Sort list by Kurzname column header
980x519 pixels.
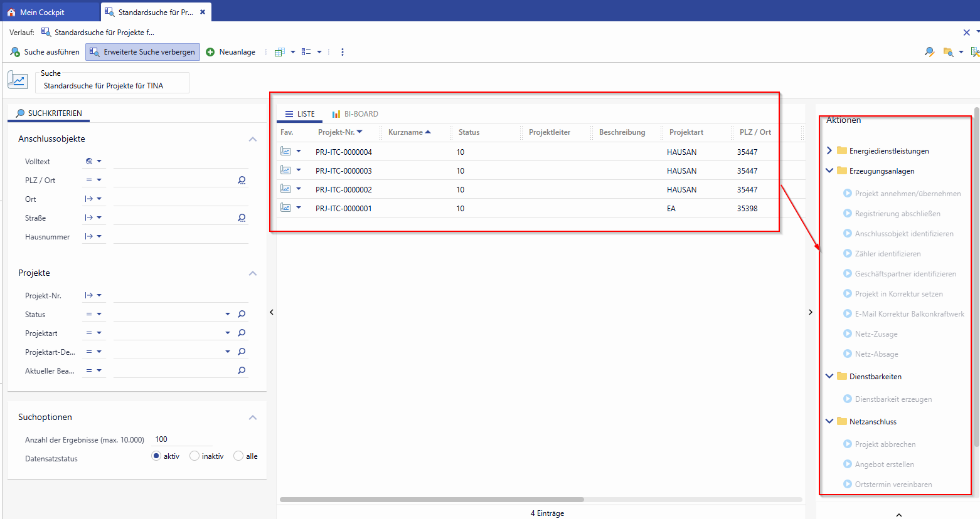point(405,132)
